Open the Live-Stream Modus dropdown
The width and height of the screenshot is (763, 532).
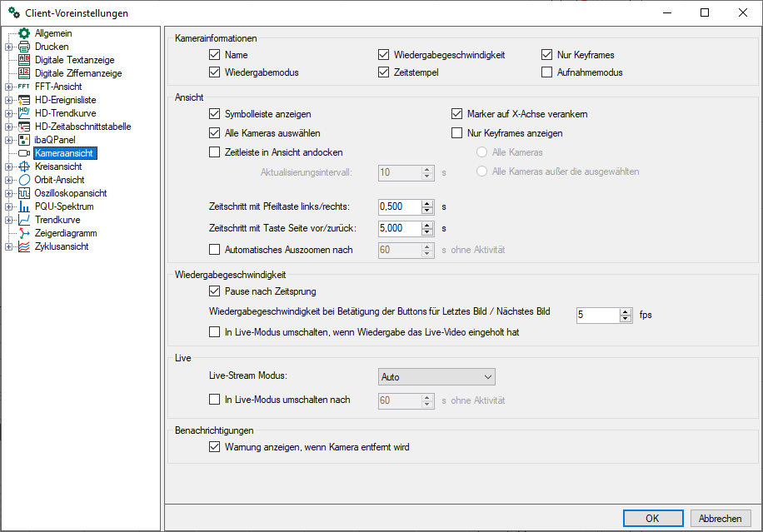click(x=436, y=377)
